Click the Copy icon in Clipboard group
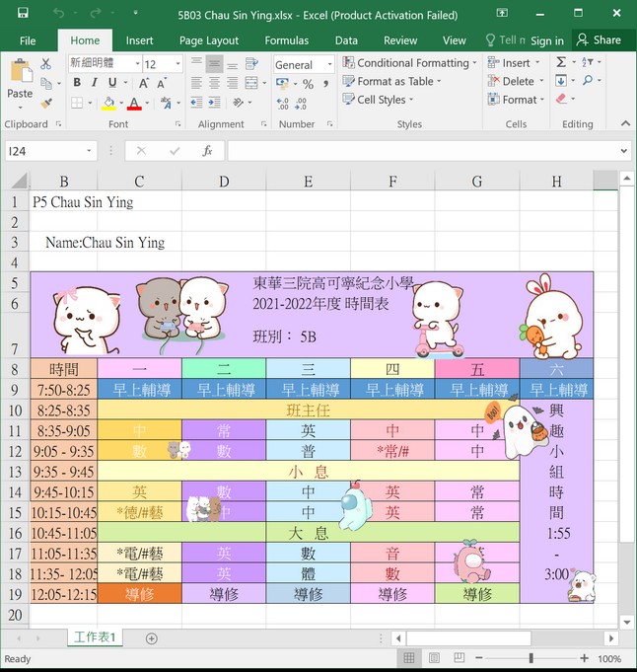Image resolution: width=637 pixels, height=672 pixels. pyautogui.click(x=45, y=83)
